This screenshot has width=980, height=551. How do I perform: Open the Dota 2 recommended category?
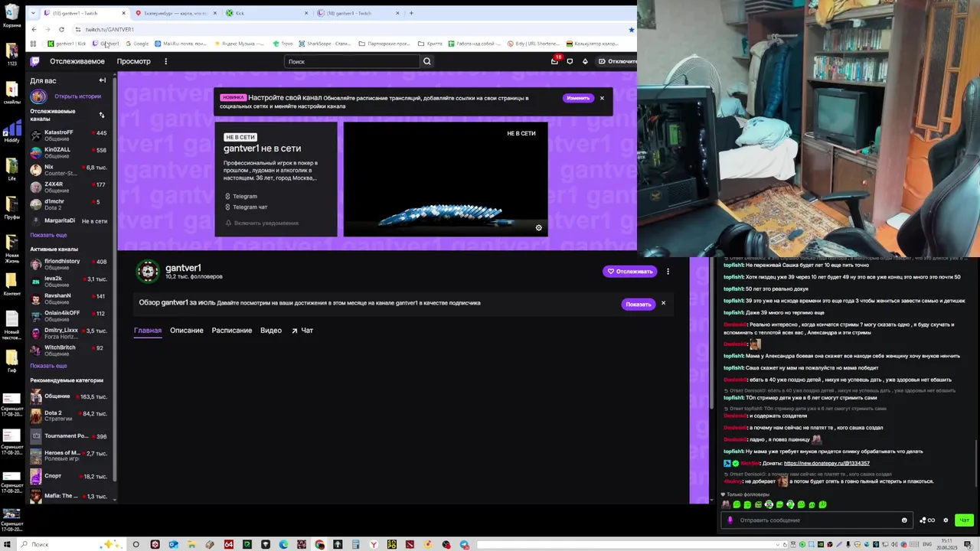point(71,416)
